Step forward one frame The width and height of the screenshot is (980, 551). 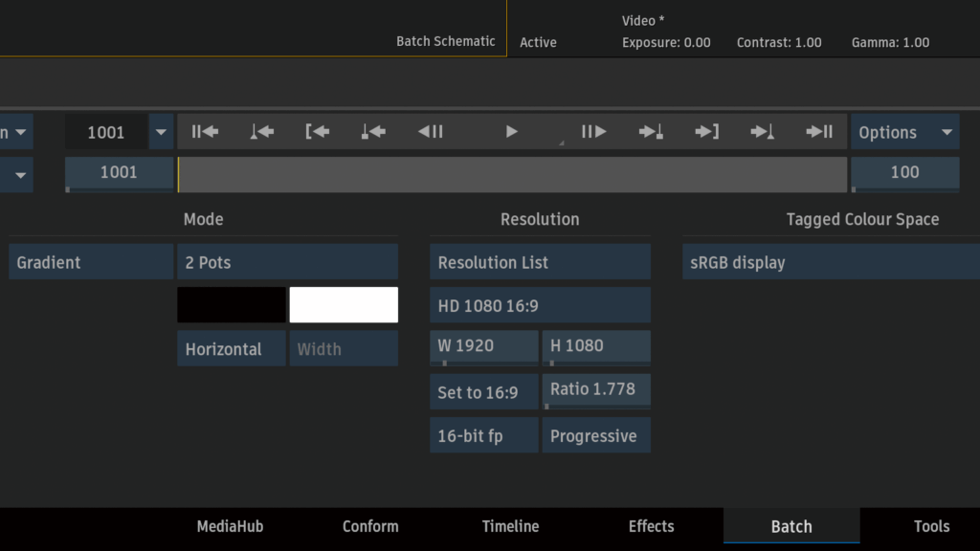(x=593, y=132)
